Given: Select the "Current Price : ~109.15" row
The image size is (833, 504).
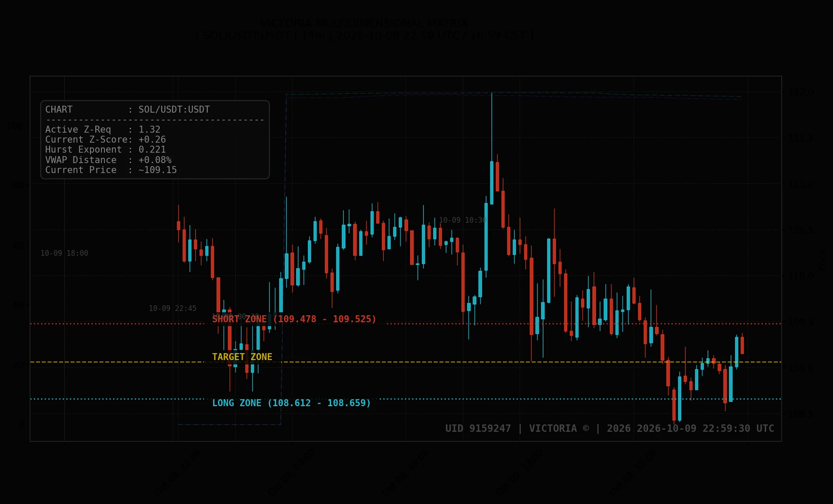Looking at the screenshot, I should pyautogui.click(x=111, y=170).
